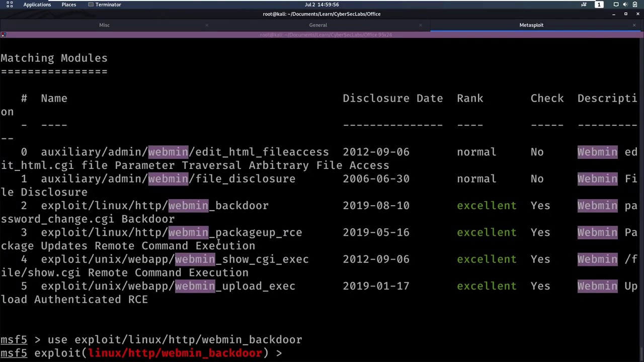Click the red 'linux/http/webmin_backdoor' prompt text

tap(175, 353)
